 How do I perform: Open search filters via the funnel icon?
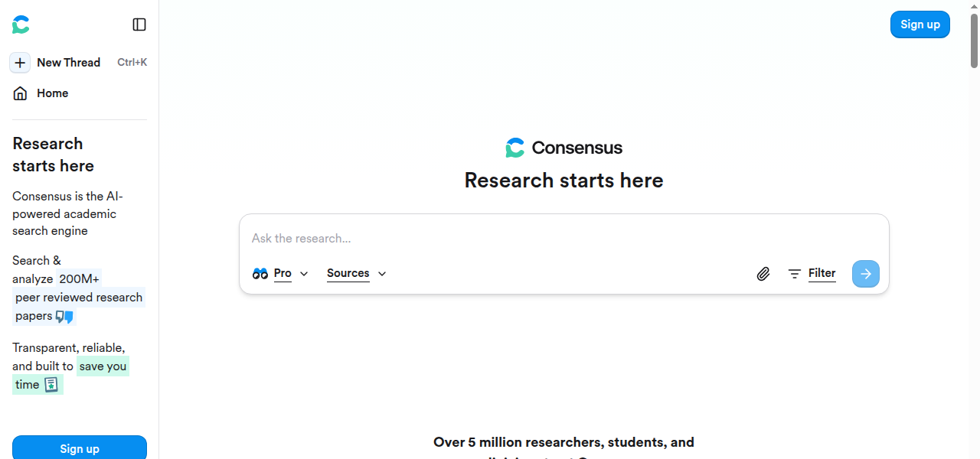tap(794, 273)
